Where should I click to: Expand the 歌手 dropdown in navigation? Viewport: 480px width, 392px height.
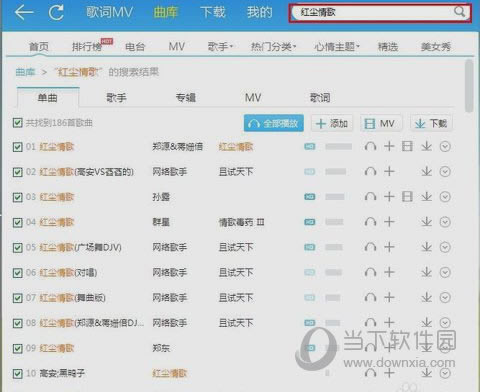(220, 46)
